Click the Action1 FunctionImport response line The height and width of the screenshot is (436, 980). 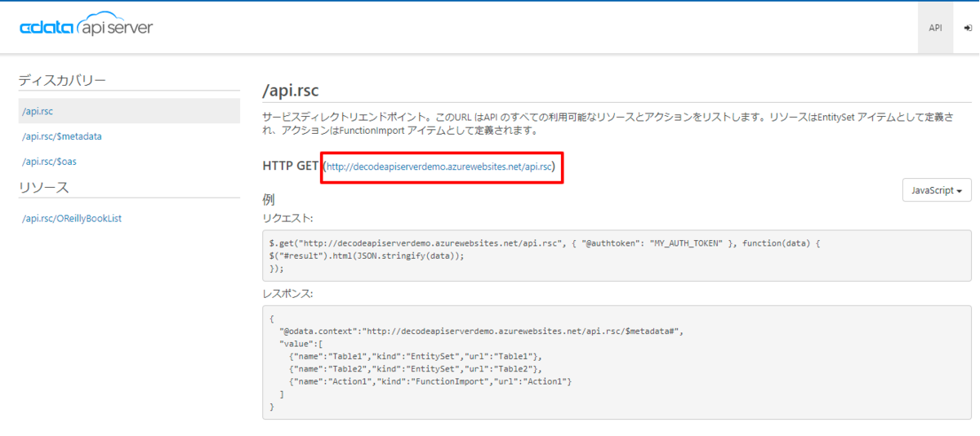coord(430,381)
